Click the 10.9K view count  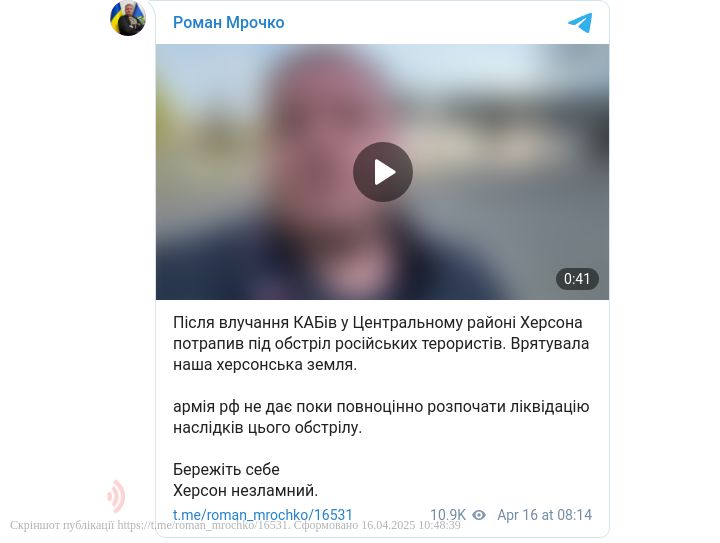click(448, 515)
